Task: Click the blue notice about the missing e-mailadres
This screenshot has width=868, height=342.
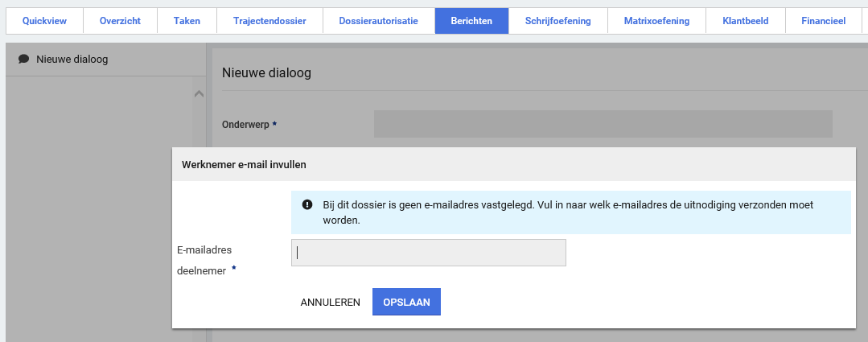Action: coord(570,212)
